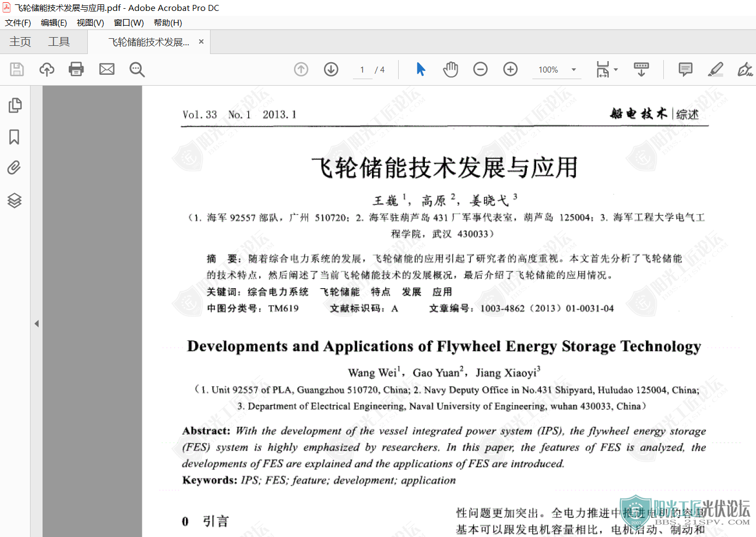Click the Acrobat PDF icon in title bar
Viewport: 756px width, 537px height.
tap(7, 8)
